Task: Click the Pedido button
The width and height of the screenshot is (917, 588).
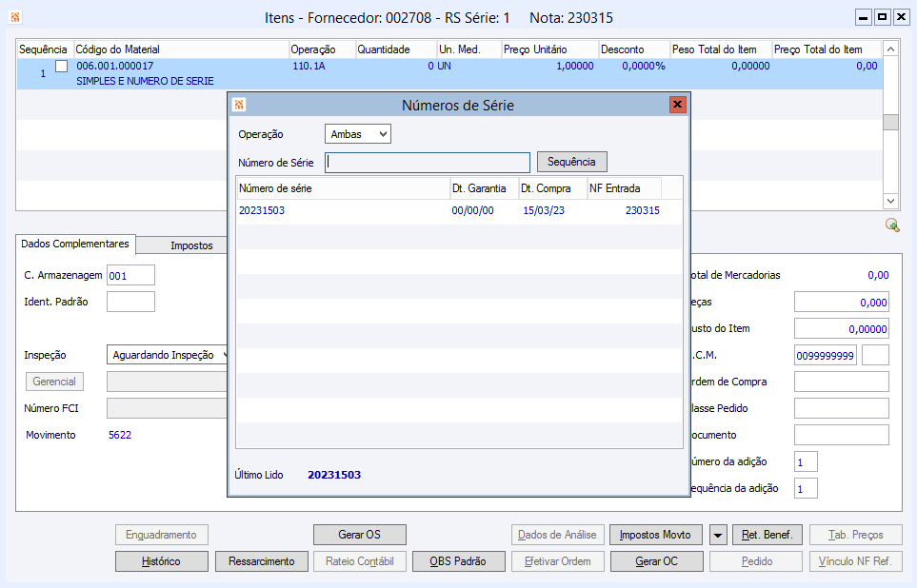Action: coord(757,561)
